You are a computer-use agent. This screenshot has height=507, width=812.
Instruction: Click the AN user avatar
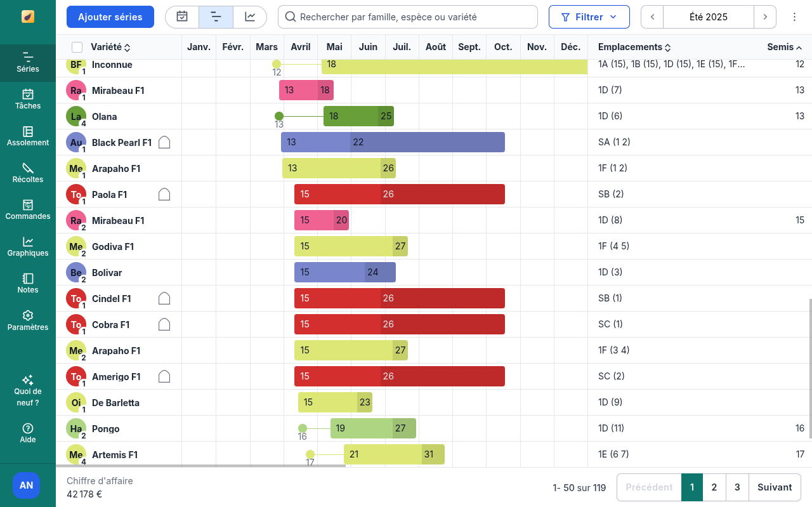point(26,485)
